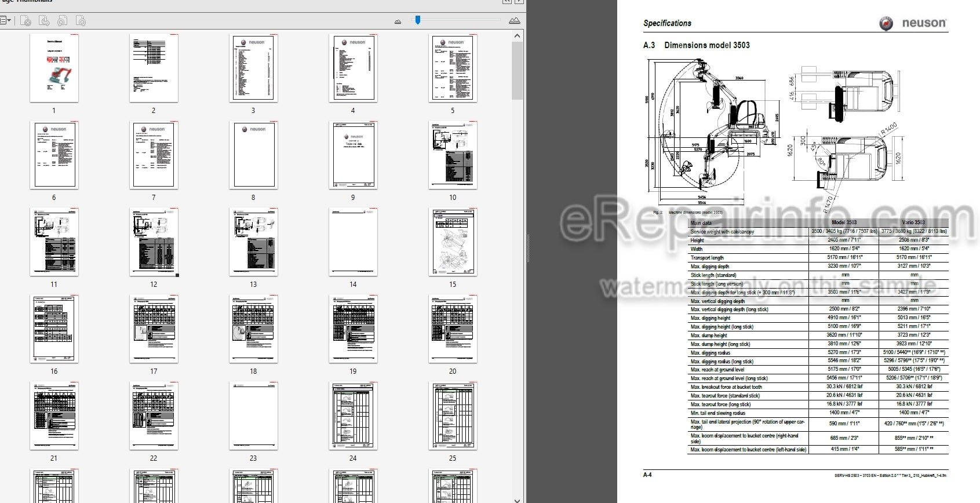980x503 pixels.
Task: Select page 25 thumbnail
Action: pos(453,416)
